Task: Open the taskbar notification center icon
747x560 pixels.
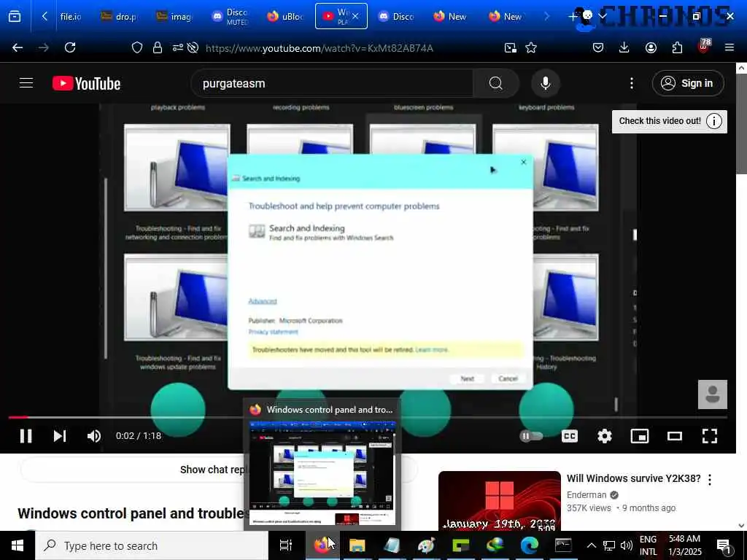Action: [724, 546]
